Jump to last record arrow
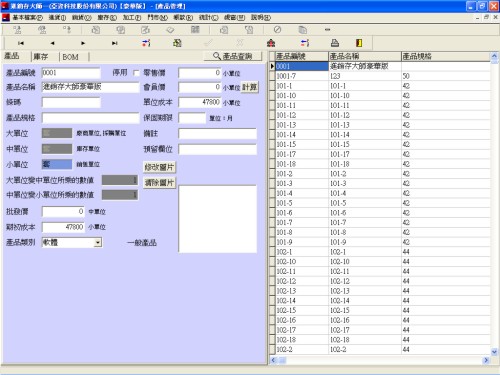The height and width of the screenshot is (375, 500). click(115, 43)
